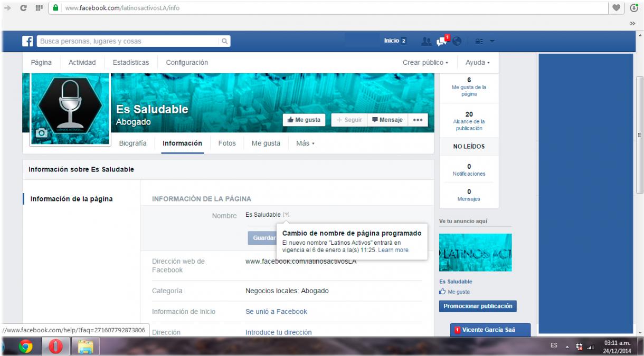644x356 pixels.
Task: Click the Notificaciones count
Action: pyautogui.click(x=469, y=170)
